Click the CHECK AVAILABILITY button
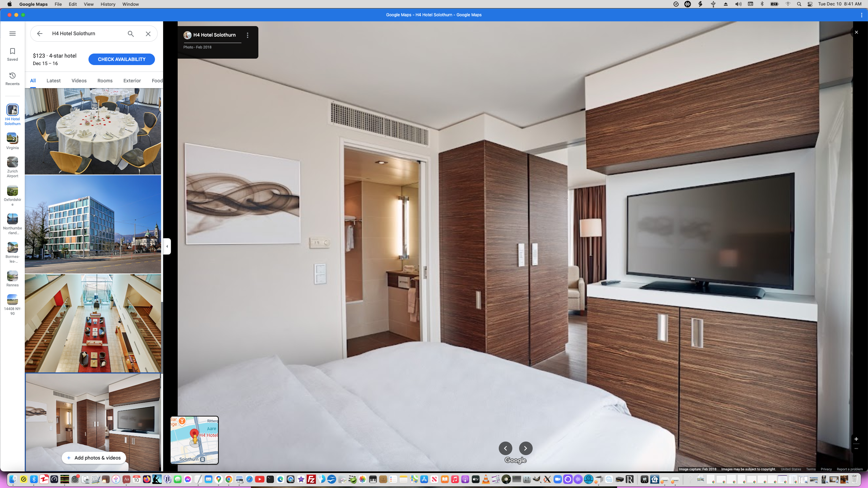The height and width of the screenshot is (488, 868). tap(121, 59)
